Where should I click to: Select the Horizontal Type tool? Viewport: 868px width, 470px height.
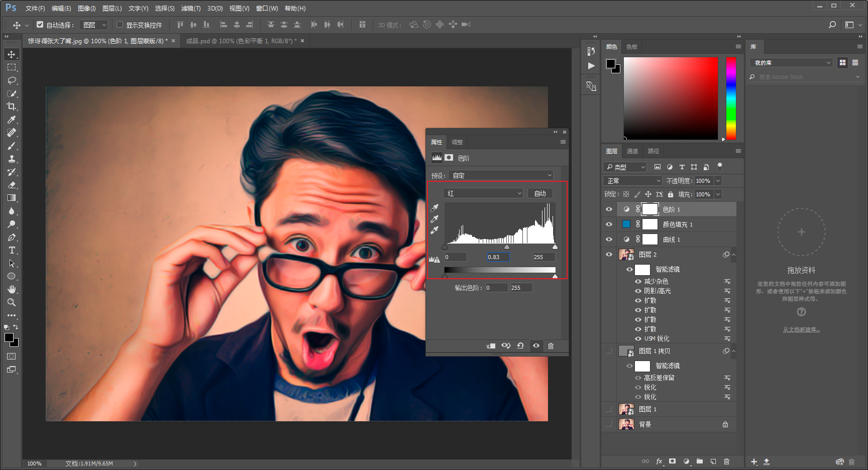[12, 250]
